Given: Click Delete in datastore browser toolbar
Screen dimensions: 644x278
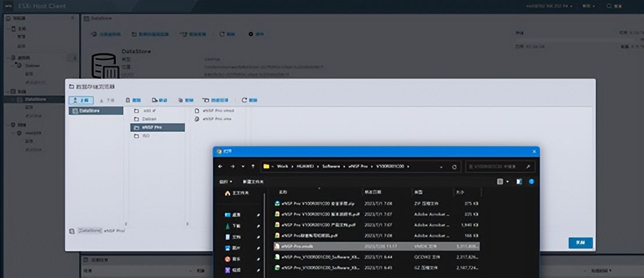Looking at the screenshot, I should (133, 100).
